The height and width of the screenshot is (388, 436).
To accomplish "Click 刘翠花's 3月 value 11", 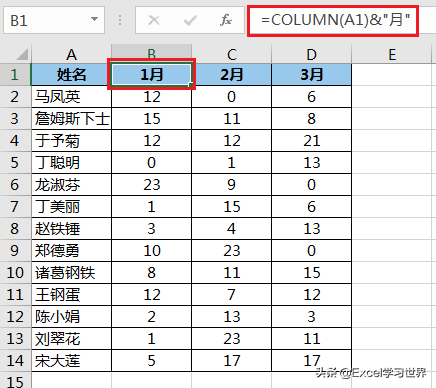I will [x=312, y=339].
